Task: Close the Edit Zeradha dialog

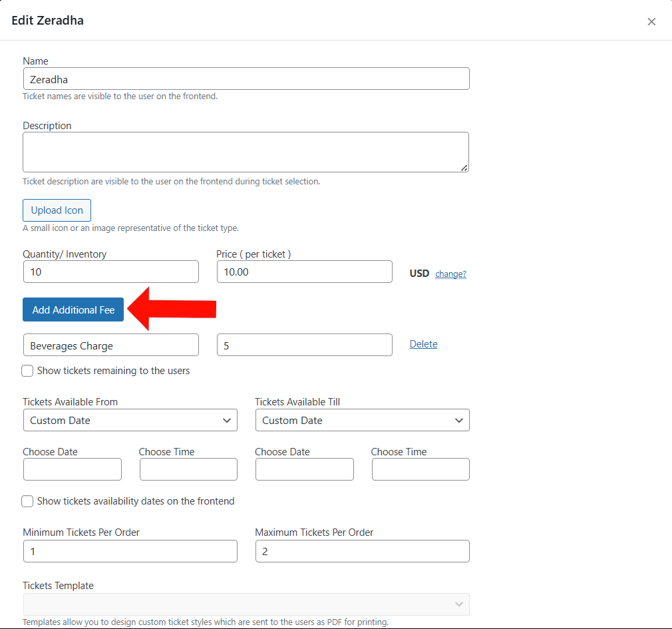Action: 651,21
